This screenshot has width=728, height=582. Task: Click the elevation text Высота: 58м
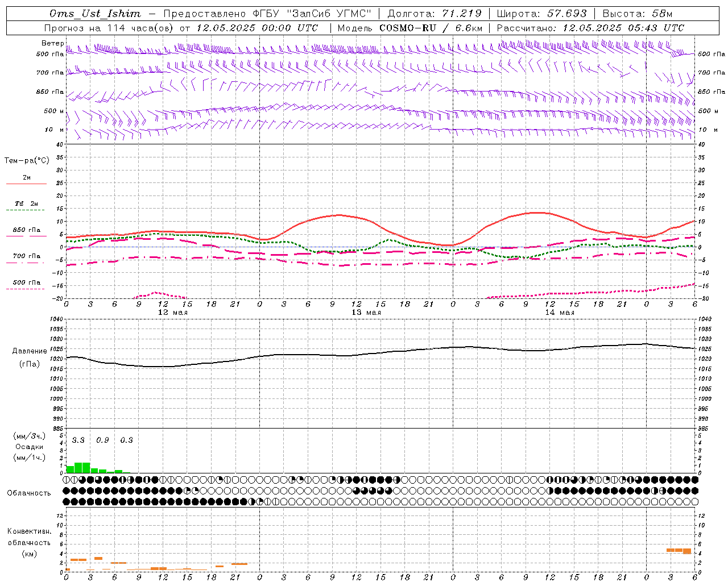[x=637, y=14]
